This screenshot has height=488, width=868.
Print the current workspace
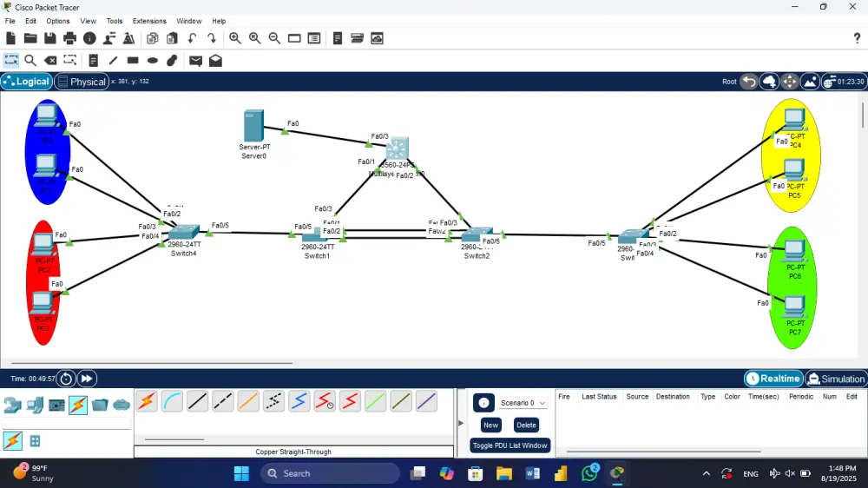point(69,38)
